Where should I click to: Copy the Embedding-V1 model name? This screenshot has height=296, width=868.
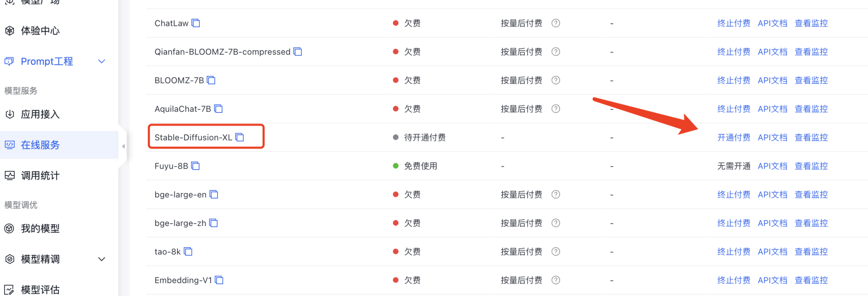pyautogui.click(x=219, y=280)
